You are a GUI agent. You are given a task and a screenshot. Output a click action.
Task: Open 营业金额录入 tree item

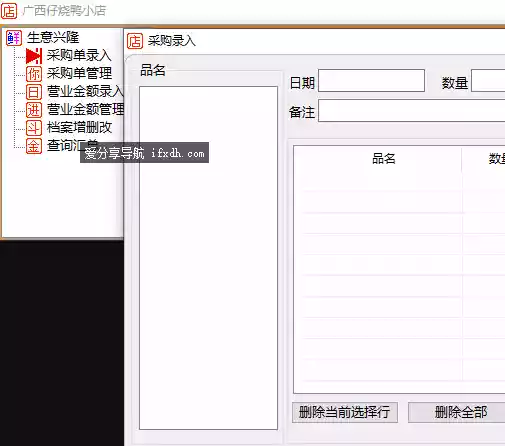click(x=85, y=91)
